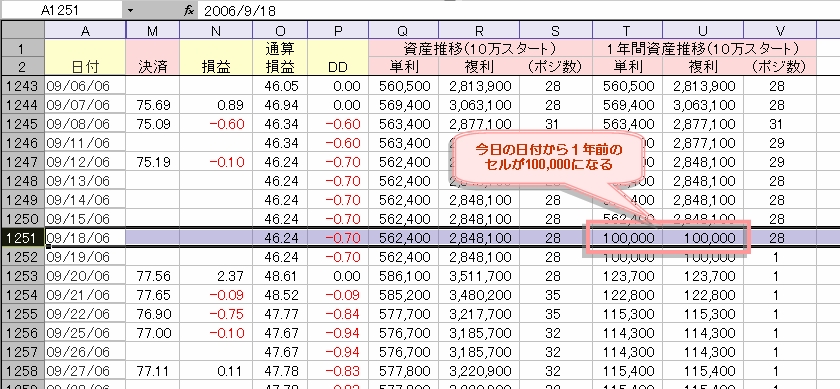The image size is (840, 389).
Task: Click 115,400 in column T
Action: (627, 371)
